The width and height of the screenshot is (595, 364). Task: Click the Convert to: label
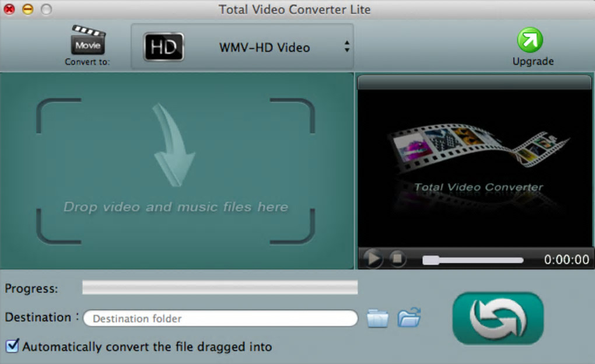(87, 62)
